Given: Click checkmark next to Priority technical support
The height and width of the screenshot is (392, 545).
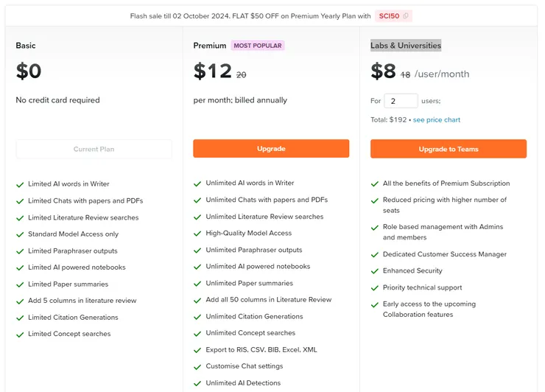Looking at the screenshot, I should click(x=374, y=288).
